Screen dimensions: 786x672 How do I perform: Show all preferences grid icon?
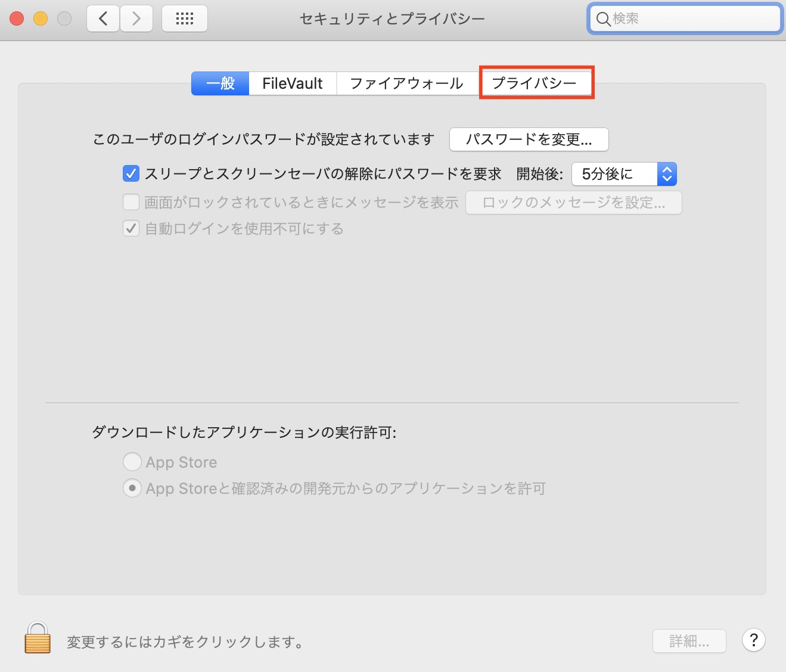(185, 19)
